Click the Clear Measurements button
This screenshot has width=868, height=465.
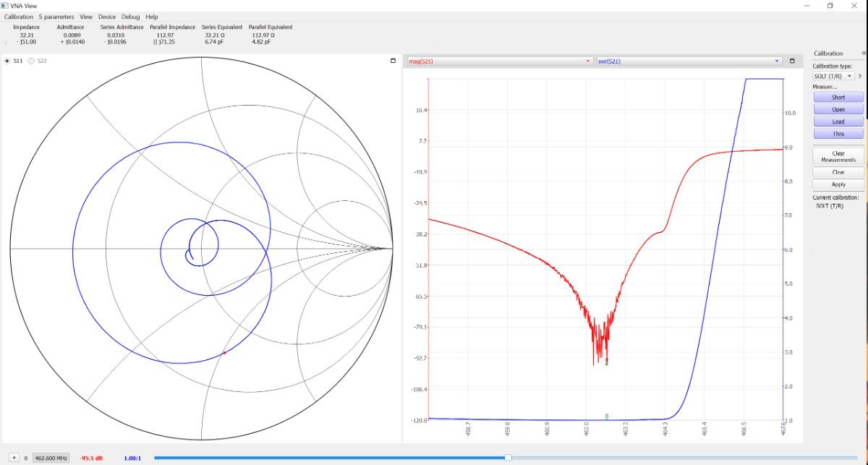[x=838, y=156]
